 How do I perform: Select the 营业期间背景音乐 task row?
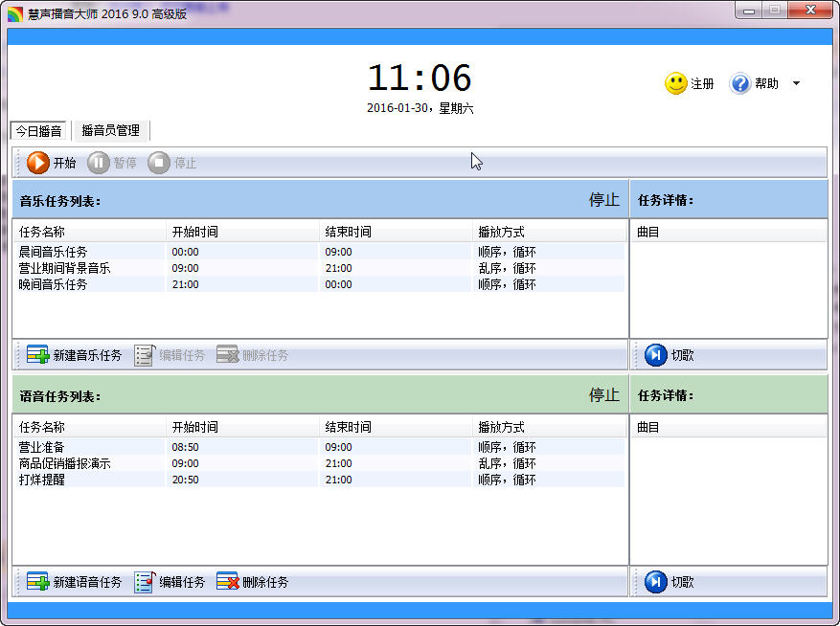[x=65, y=268]
